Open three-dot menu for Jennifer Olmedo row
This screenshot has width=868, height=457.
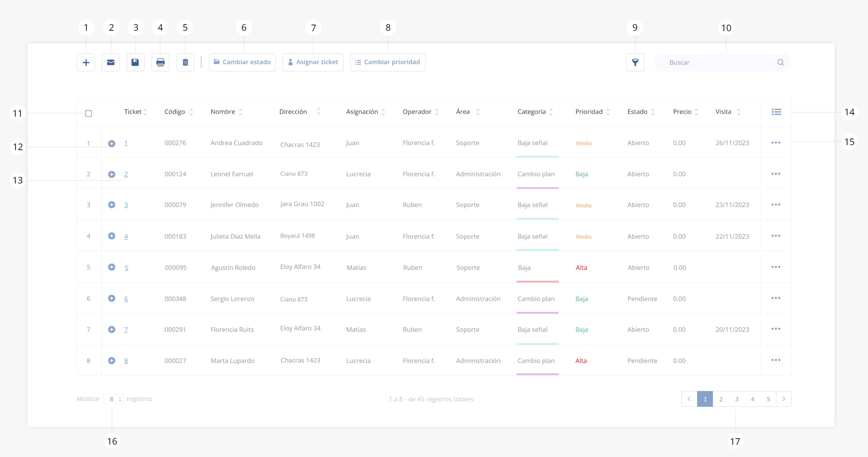click(x=776, y=205)
